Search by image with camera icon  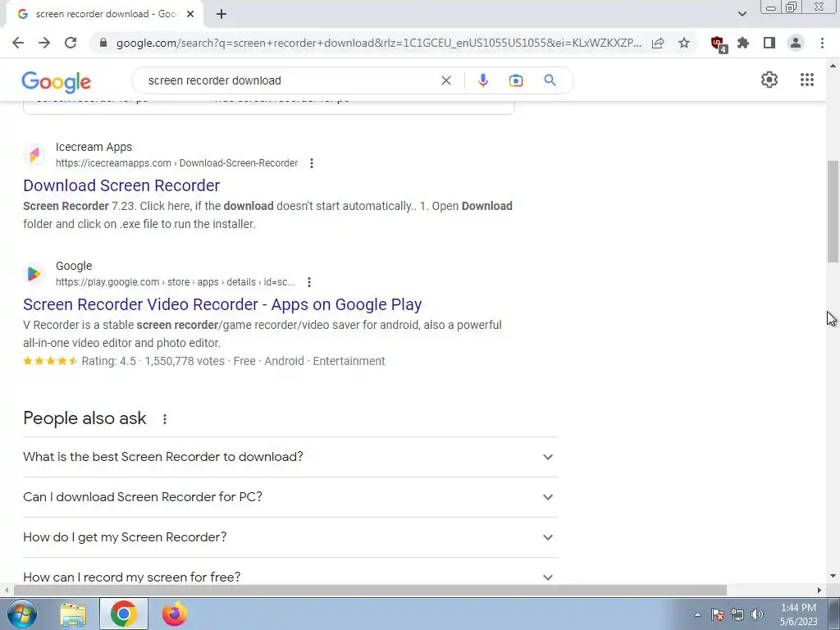515,80
